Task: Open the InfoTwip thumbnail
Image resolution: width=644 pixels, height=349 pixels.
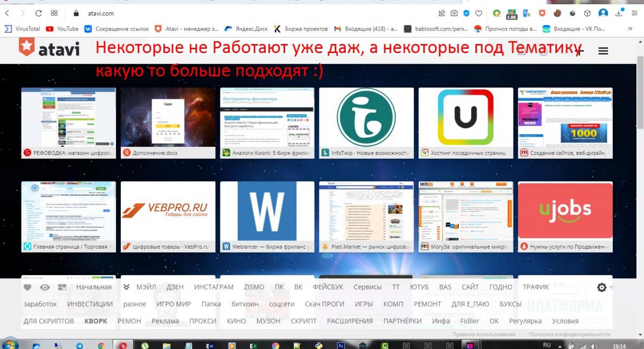Action: (367, 123)
